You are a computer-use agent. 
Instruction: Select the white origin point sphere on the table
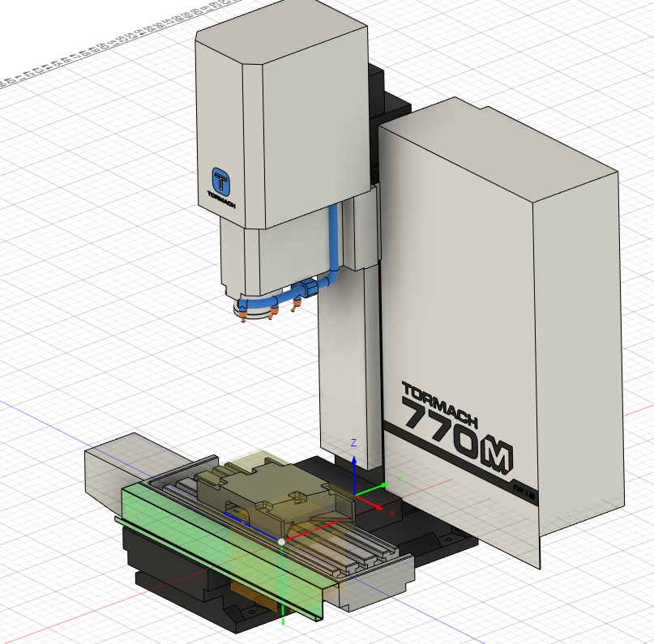click(281, 542)
